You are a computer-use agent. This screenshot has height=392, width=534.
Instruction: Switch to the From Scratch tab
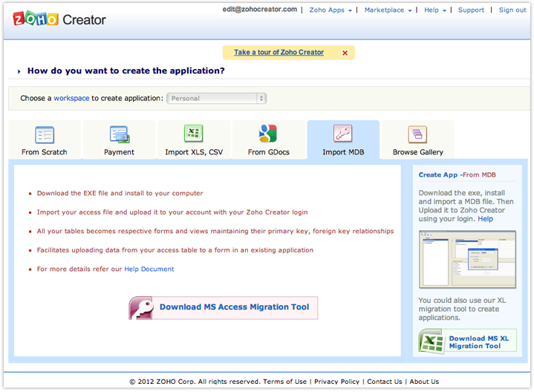(x=45, y=140)
